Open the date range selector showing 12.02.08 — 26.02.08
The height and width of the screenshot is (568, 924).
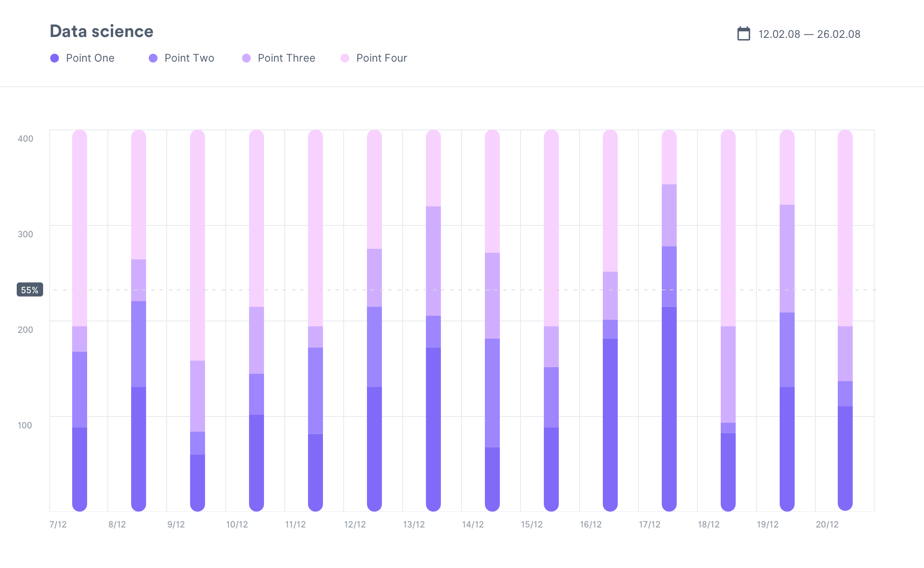tap(809, 33)
